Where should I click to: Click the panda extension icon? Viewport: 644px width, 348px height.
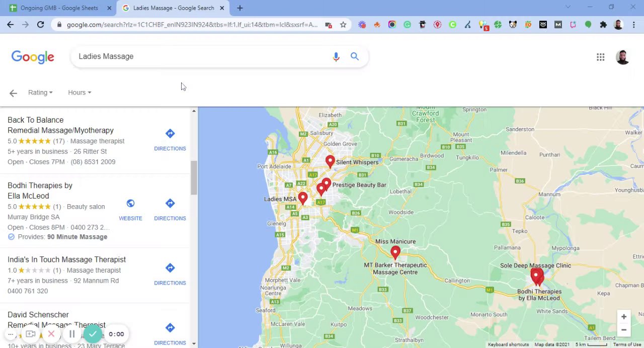click(x=513, y=25)
